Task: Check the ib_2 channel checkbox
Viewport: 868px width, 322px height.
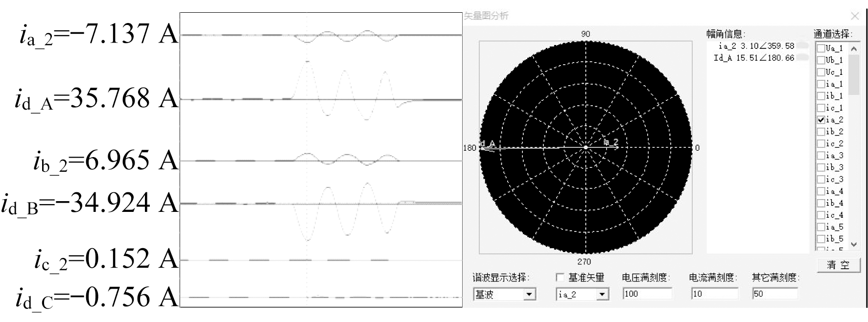Action: pos(821,132)
